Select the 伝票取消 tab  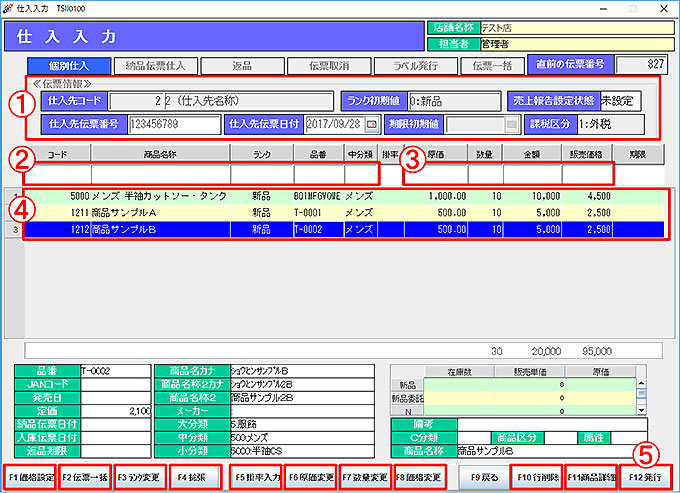[326, 66]
